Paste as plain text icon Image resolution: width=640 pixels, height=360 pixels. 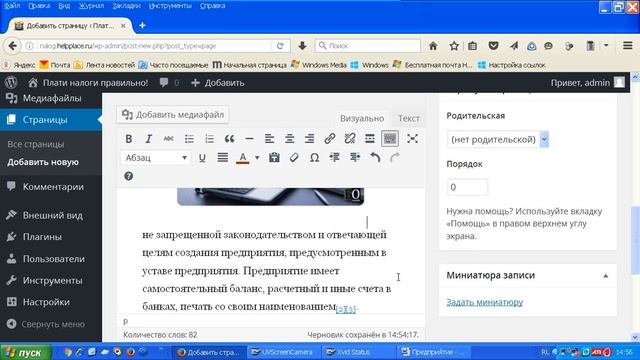(274, 158)
